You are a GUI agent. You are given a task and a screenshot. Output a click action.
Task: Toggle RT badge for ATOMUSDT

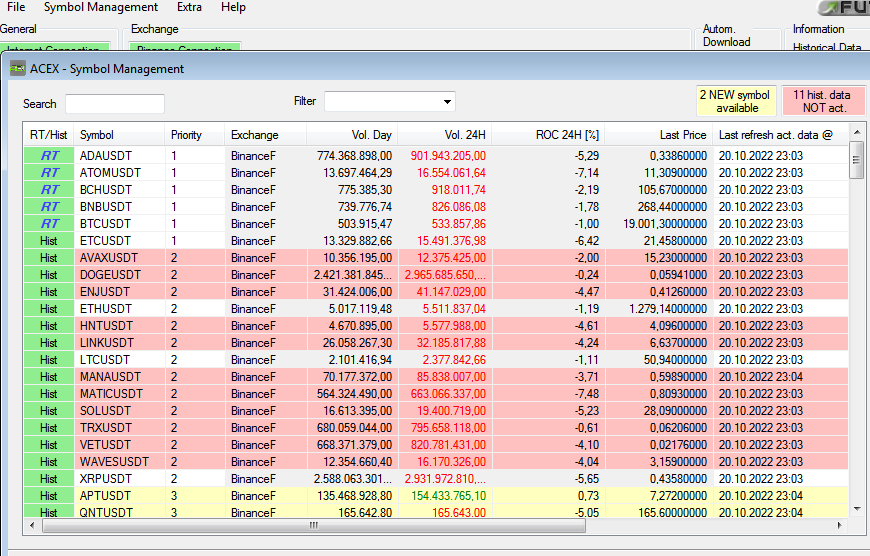point(49,173)
